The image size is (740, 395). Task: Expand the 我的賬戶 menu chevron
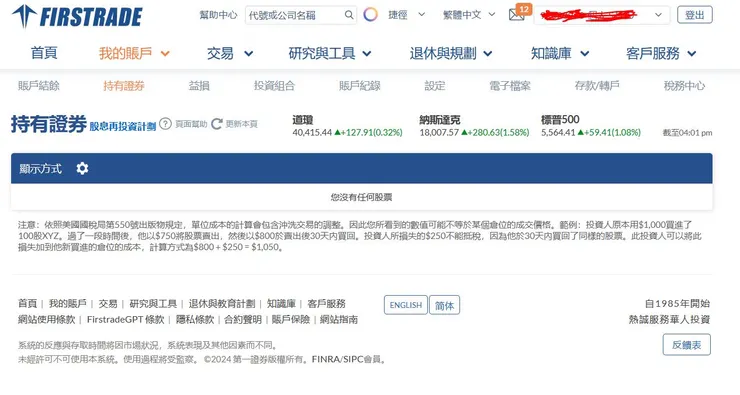[x=165, y=54]
